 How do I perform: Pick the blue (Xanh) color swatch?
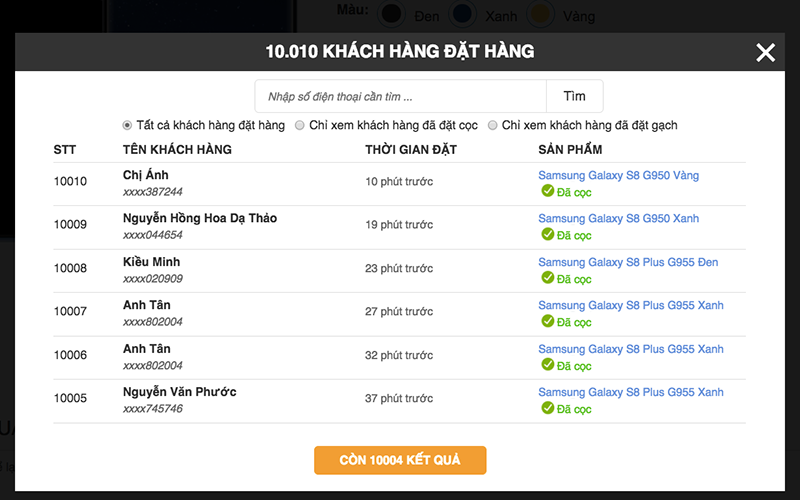[462, 14]
